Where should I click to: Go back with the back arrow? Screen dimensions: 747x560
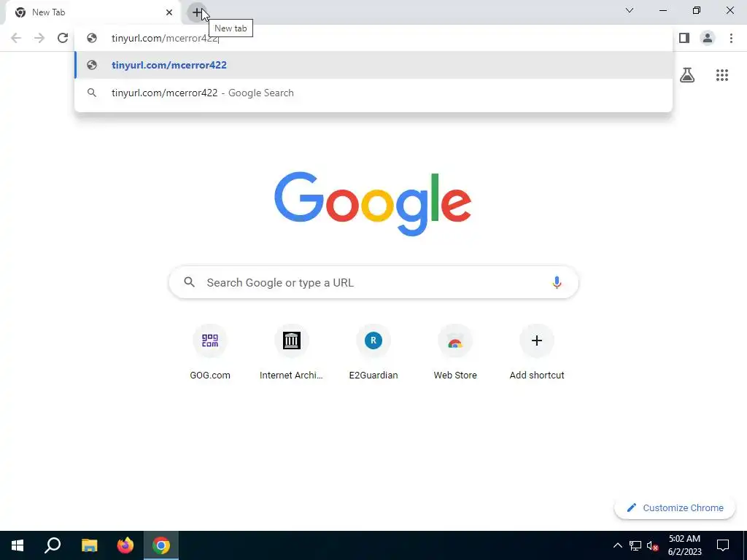(x=16, y=38)
